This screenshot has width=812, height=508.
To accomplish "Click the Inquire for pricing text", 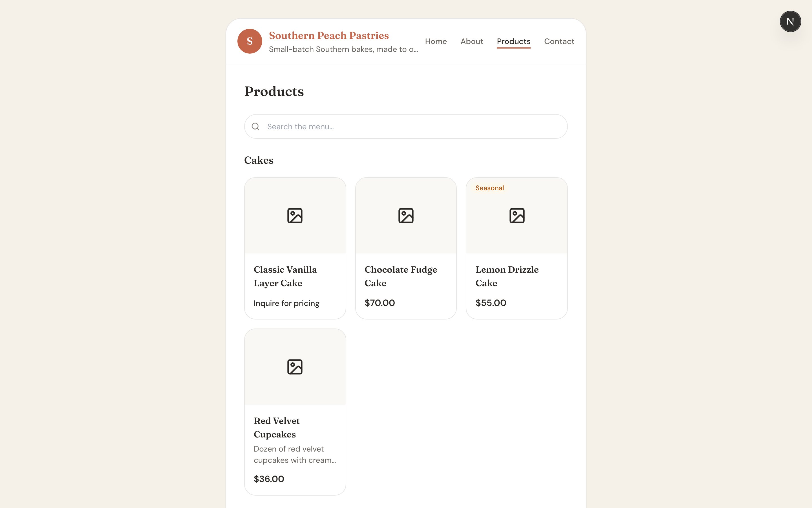I will [x=286, y=303].
